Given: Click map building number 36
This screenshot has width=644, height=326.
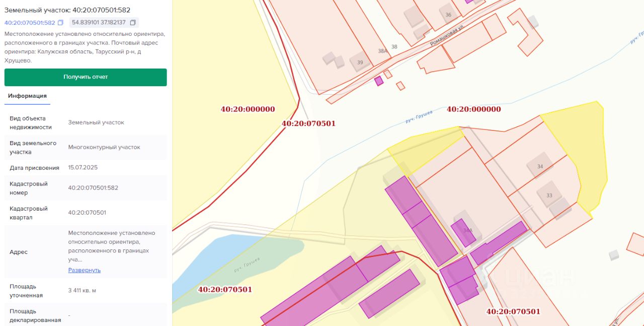Looking at the screenshot, I should point(448,15).
